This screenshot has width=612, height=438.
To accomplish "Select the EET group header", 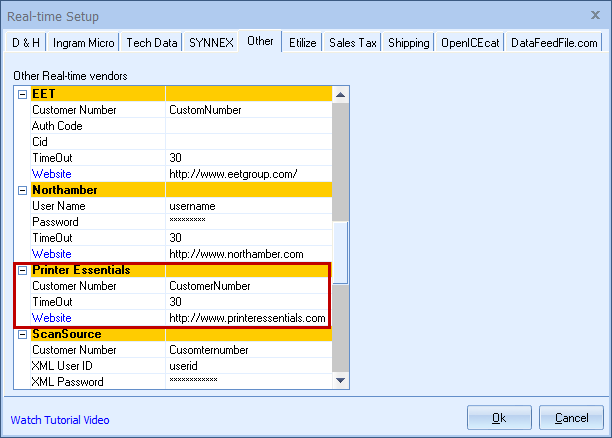I will click(x=181, y=94).
